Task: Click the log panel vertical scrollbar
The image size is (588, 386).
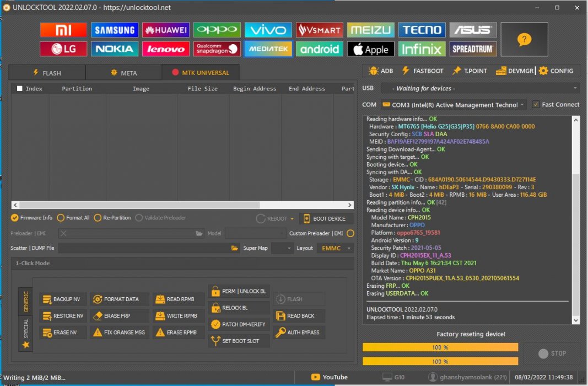Action: [x=576, y=220]
